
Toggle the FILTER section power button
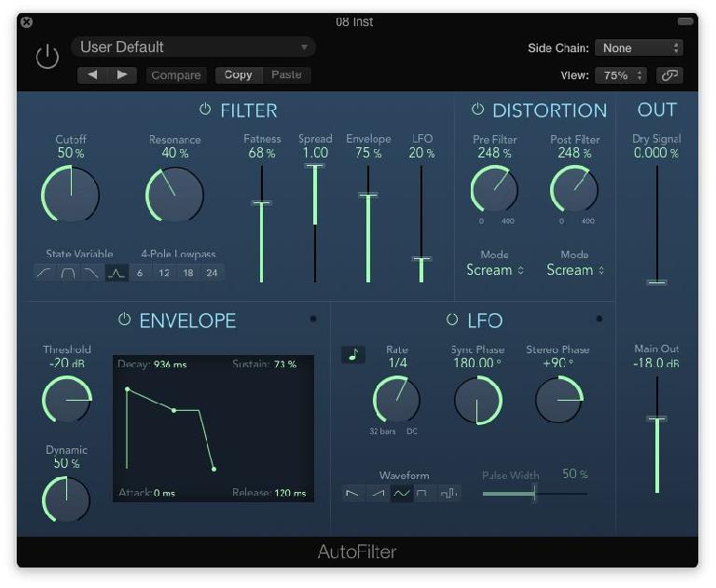[205, 109]
